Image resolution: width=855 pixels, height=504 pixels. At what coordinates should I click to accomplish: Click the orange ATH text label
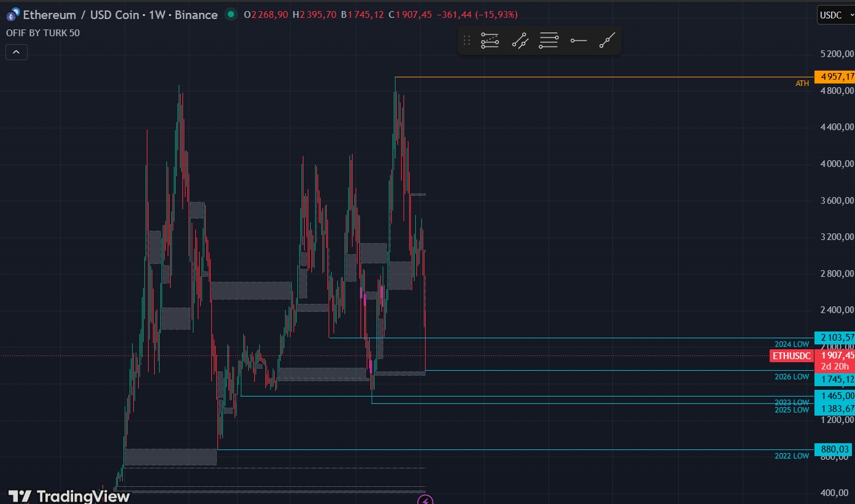click(802, 83)
